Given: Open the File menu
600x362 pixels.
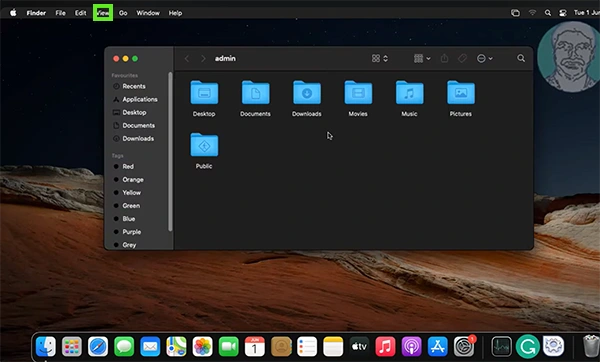Looking at the screenshot, I should 60,13.
